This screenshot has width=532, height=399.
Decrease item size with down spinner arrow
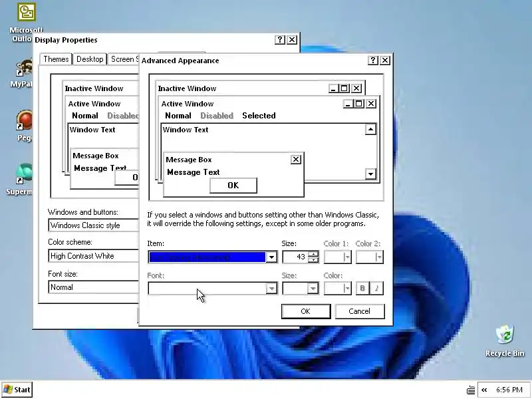pos(313,260)
